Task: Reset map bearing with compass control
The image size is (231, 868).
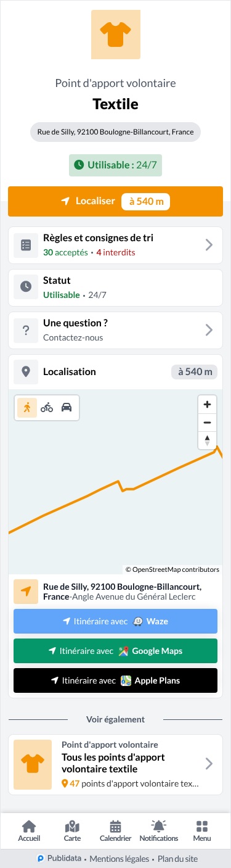Action: (207, 440)
